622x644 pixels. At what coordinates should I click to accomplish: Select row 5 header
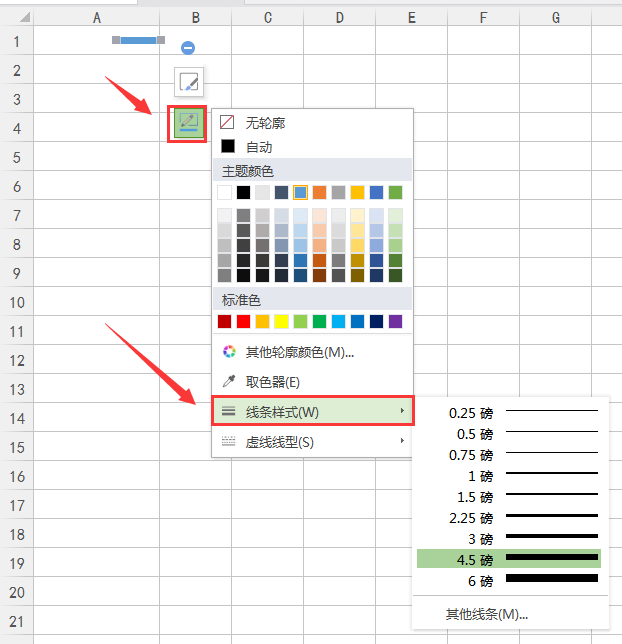(x=16, y=157)
